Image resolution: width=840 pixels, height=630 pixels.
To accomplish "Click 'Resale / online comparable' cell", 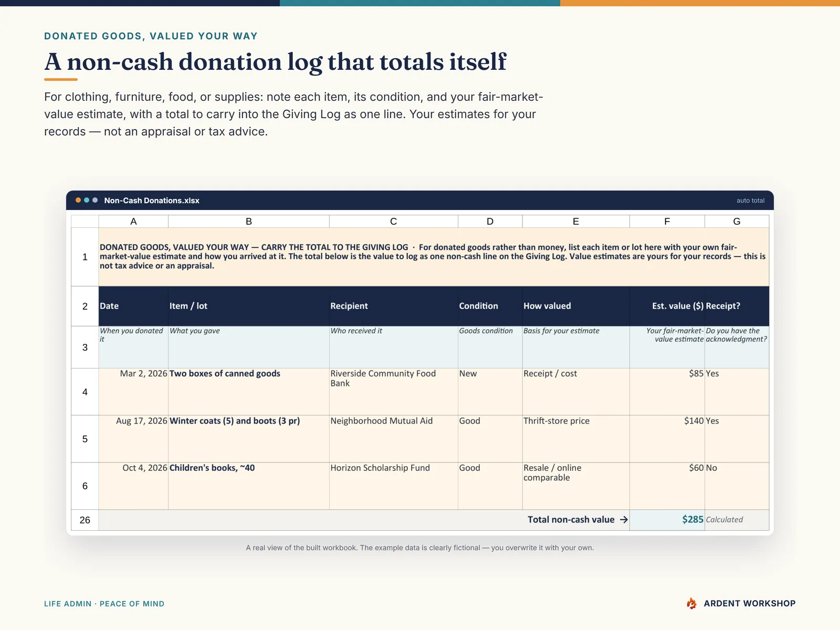I will click(x=576, y=486).
